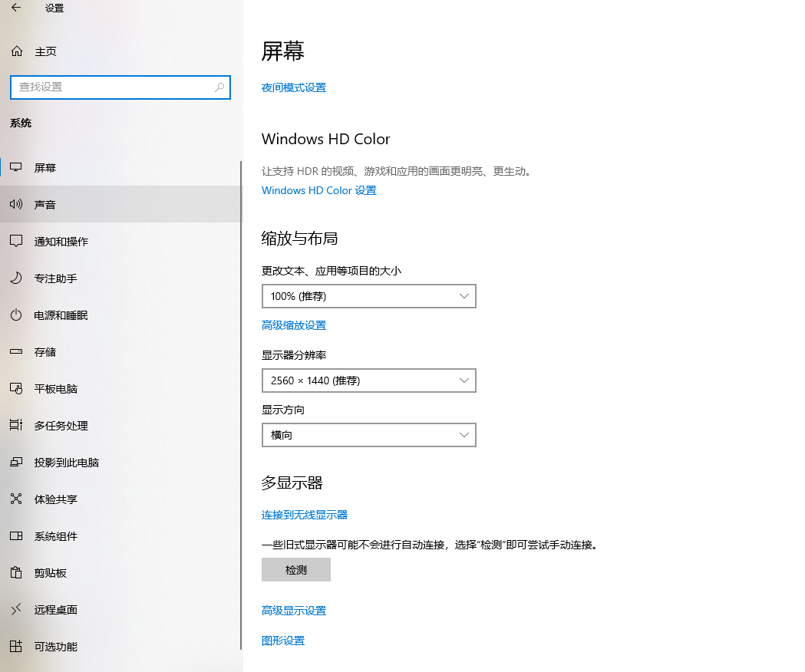Select the 屏幕 display icon in sidebar
805x672 pixels.
(x=17, y=167)
